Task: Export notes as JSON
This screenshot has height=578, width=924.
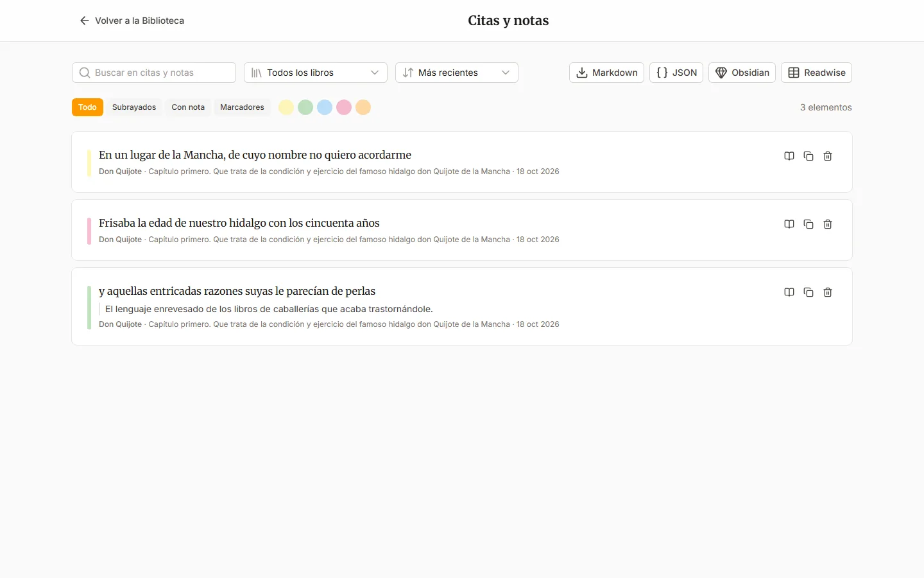Action: point(676,73)
